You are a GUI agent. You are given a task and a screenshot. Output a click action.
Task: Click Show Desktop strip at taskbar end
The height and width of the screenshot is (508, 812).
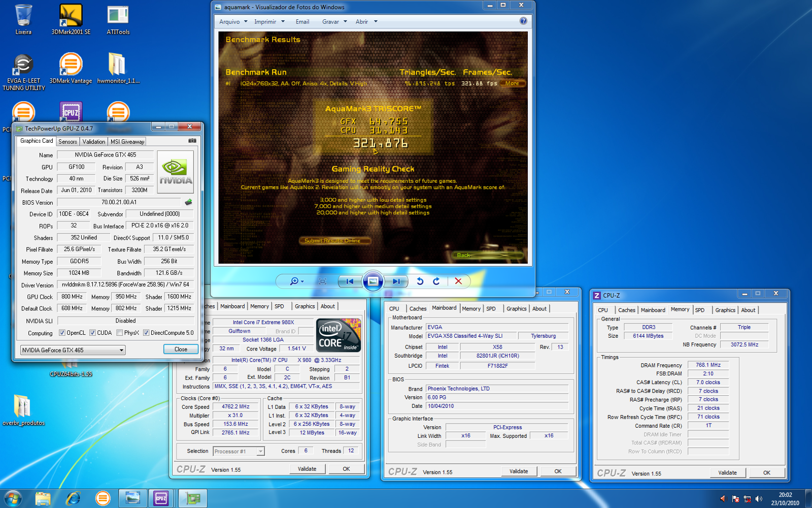[x=808, y=498]
